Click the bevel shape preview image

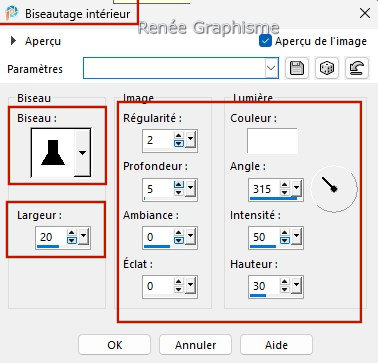(53, 153)
